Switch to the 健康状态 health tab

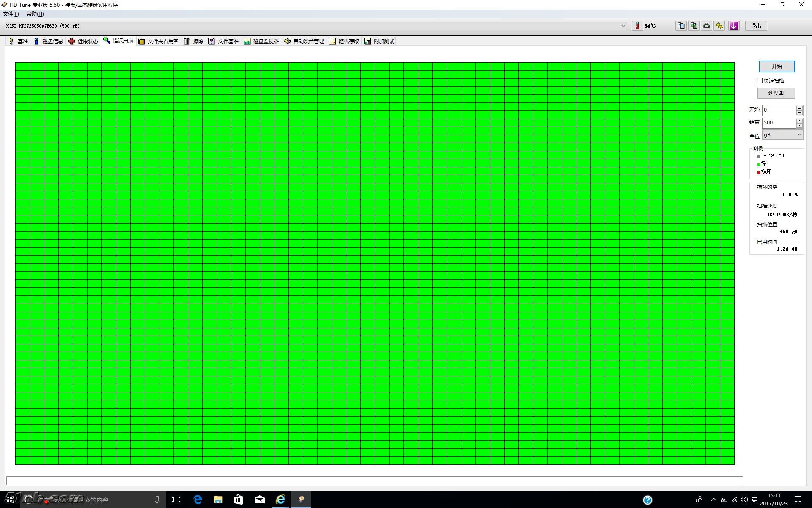tap(83, 41)
